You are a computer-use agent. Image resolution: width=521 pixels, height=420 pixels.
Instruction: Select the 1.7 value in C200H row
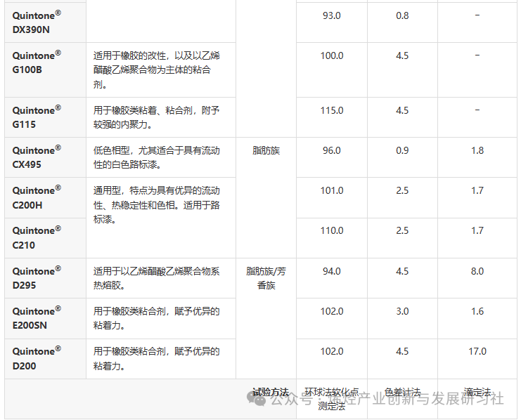(477, 191)
